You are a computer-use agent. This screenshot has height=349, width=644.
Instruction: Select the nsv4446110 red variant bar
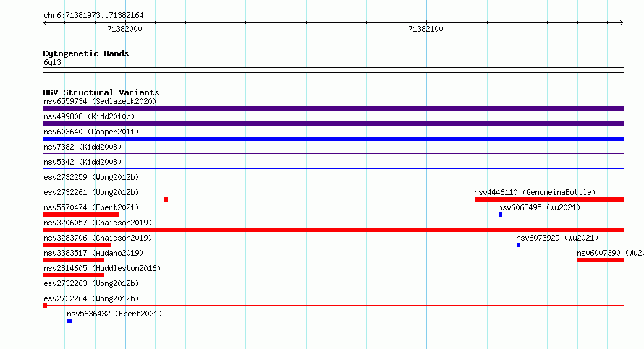click(549, 199)
